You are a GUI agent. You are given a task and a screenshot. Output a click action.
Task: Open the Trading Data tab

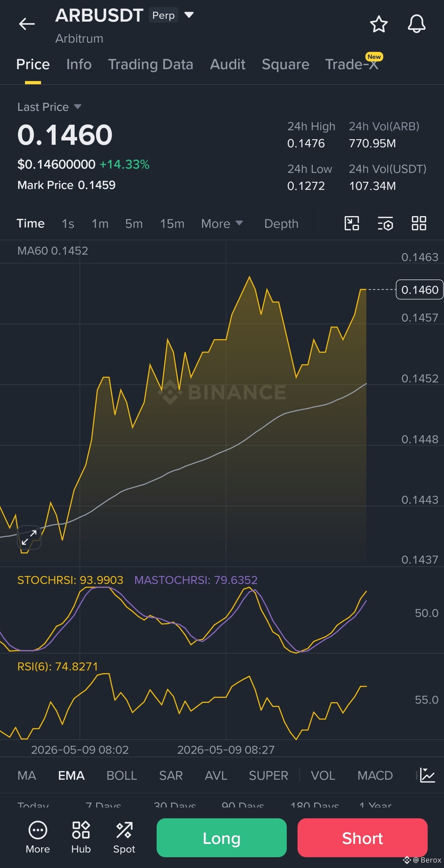tap(150, 64)
